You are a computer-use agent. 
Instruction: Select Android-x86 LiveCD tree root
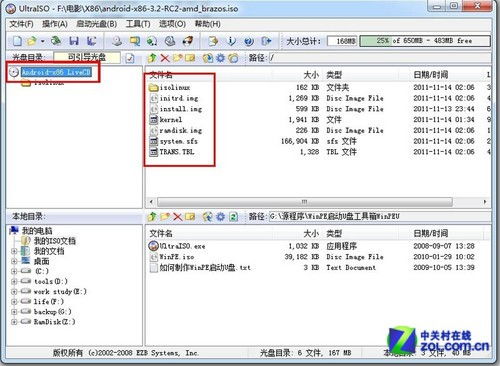[56, 72]
